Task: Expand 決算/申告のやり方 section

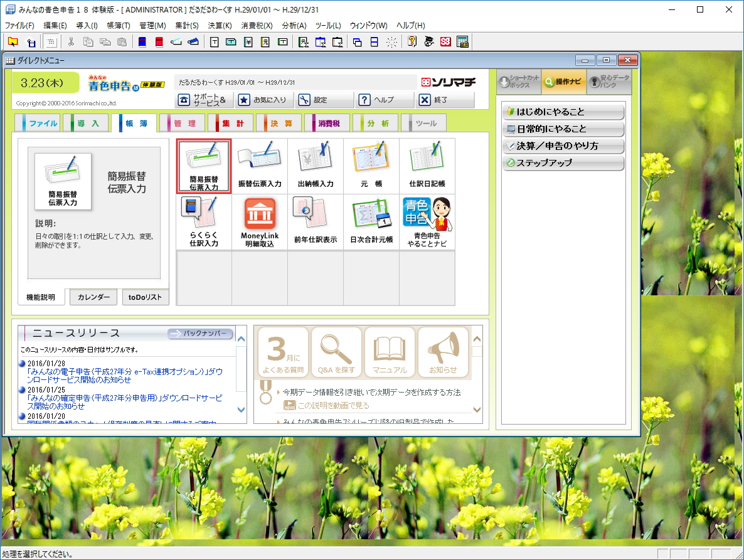Action: (563, 146)
